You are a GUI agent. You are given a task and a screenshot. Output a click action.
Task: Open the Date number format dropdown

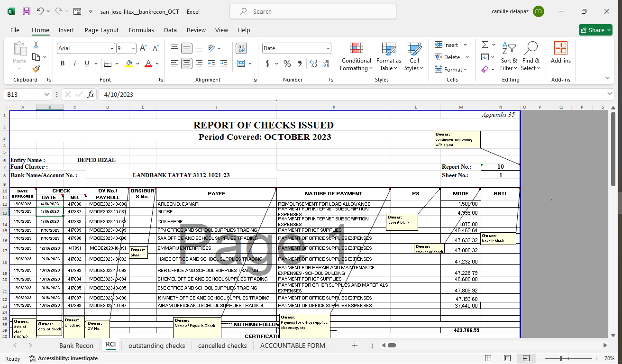[328, 48]
